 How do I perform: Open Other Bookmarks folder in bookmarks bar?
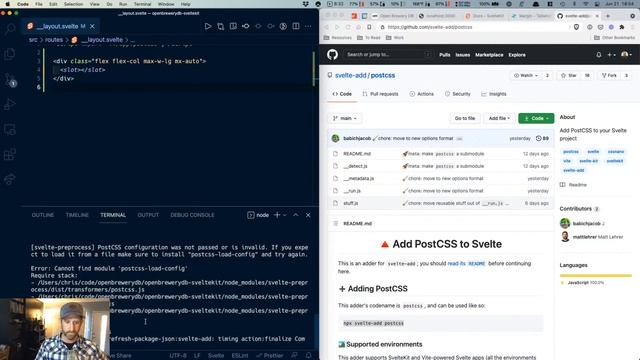pyautogui.click(x=615, y=38)
